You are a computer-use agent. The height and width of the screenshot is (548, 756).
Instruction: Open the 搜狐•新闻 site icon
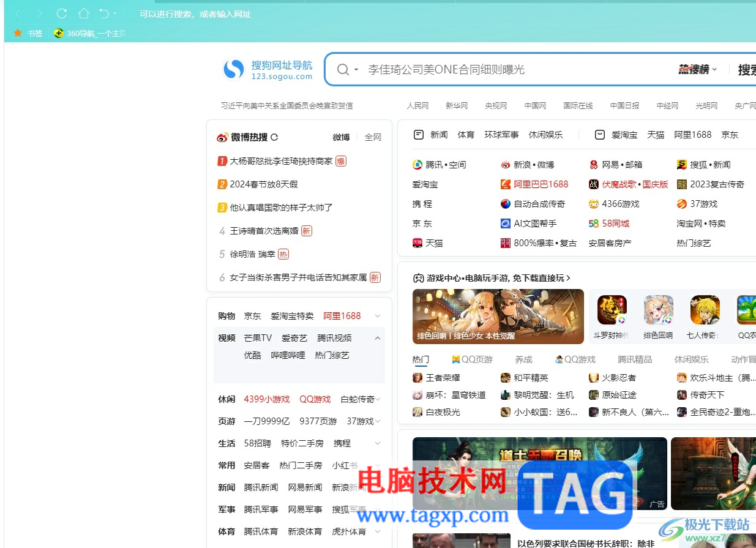click(x=682, y=165)
